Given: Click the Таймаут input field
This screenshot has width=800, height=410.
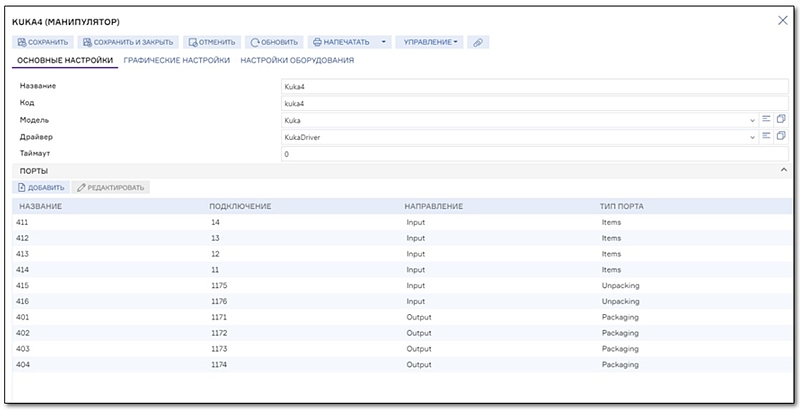Looking at the screenshot, I should (530, 154).
